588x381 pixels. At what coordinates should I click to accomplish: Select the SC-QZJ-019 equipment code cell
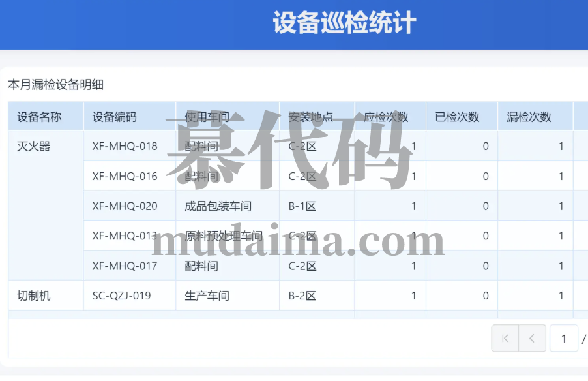pos(122,296)
